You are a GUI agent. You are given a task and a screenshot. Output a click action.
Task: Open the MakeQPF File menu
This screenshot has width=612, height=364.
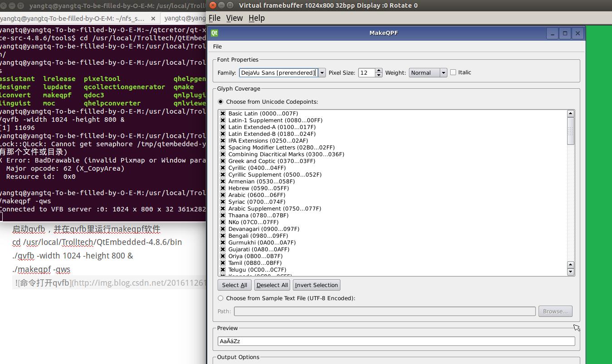(218, 47)
